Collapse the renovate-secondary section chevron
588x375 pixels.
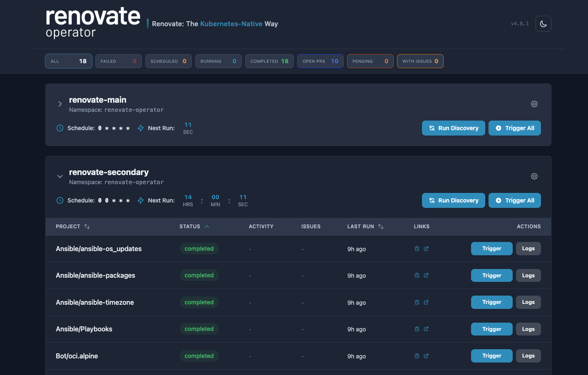(x=60, y=176)
